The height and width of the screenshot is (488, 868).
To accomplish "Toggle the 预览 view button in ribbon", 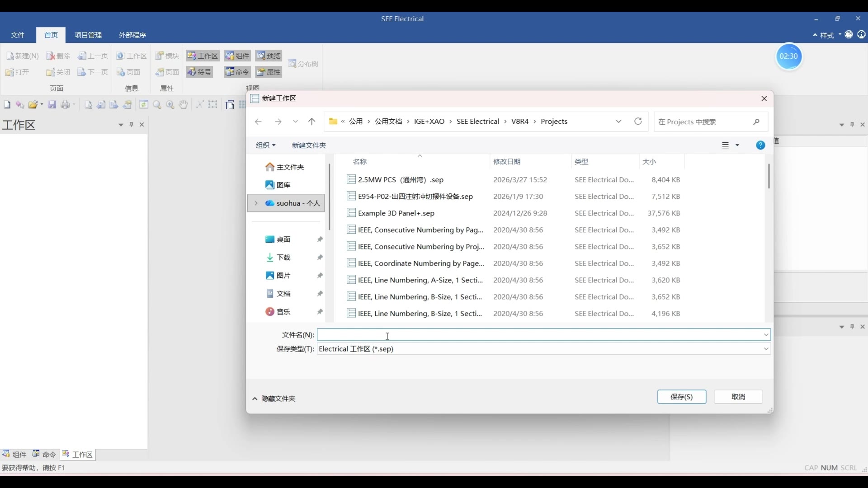I will pyautogui.click(x=269, y=56).
